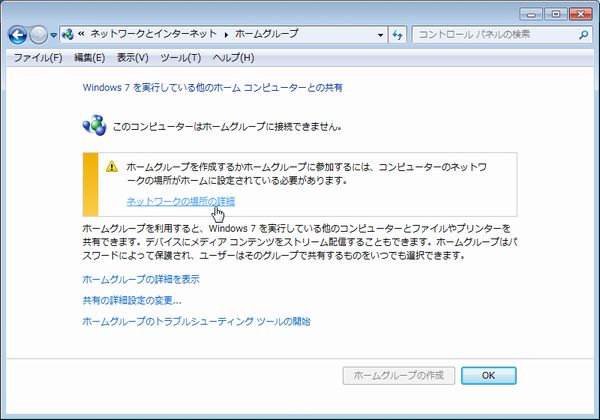Click the yellow warning triangle icon
The width and height of the screenshot is (600, 420).
point(112,166)
